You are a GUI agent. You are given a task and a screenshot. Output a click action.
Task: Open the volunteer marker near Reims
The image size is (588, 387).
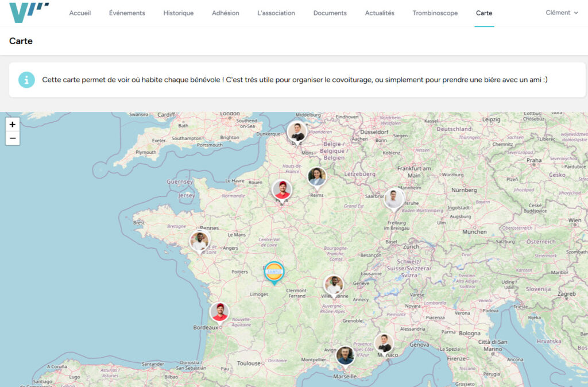point(317,177)
